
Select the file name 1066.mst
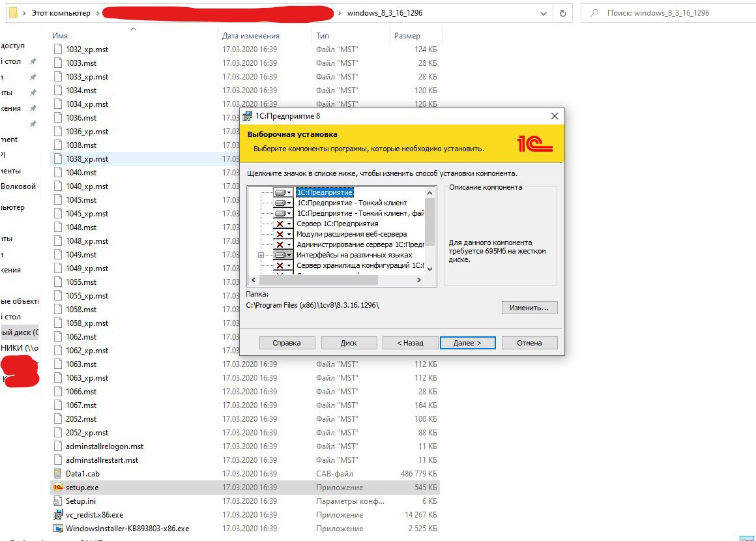(x=81, y=392)
